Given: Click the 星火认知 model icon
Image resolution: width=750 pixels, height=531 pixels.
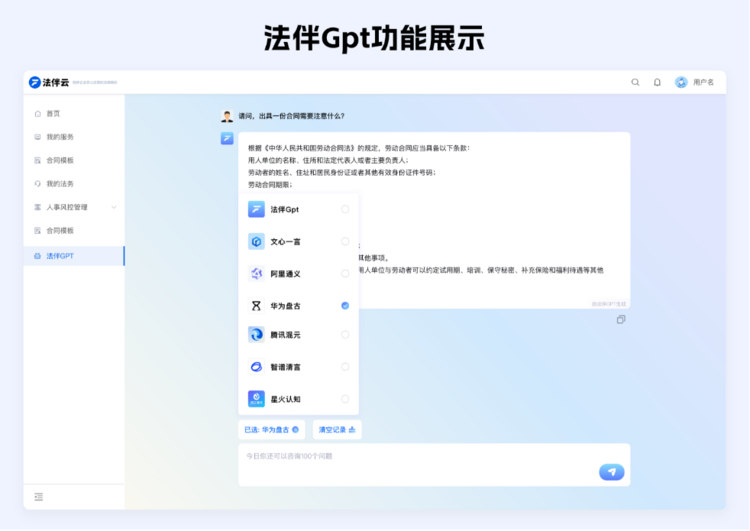Looking at the screenshot, I should [x=256, y=398].
